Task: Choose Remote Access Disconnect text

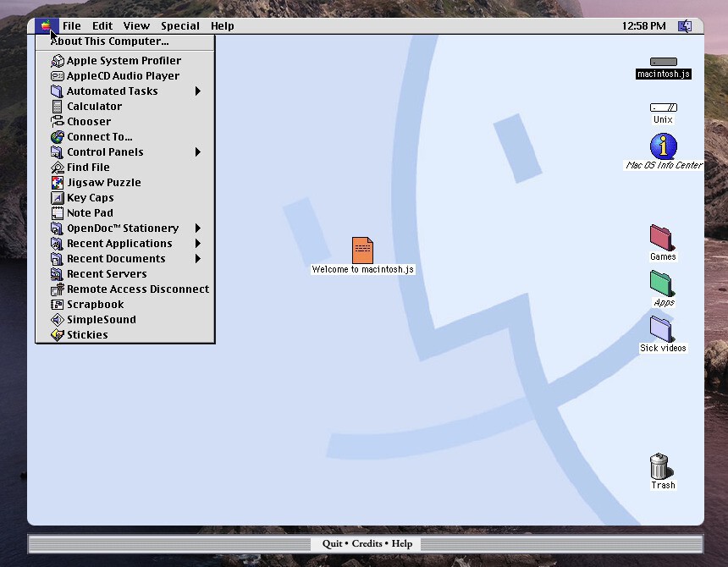Action: coord(138,289)
